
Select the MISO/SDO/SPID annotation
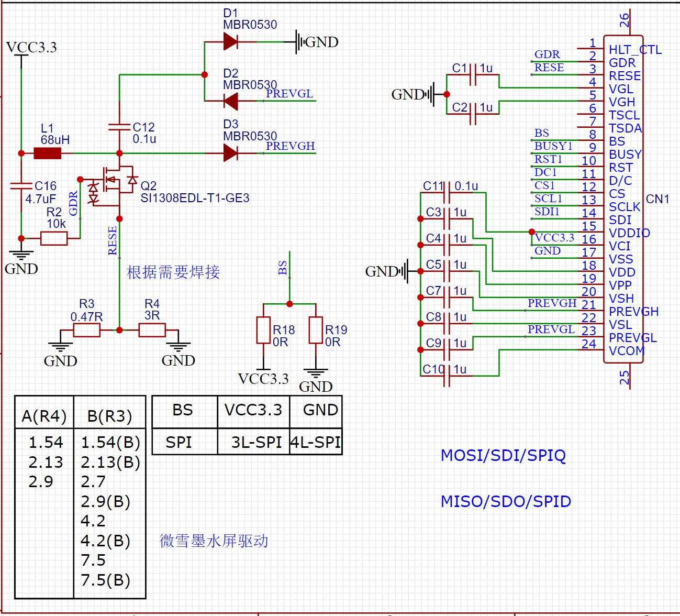point(506,501)
